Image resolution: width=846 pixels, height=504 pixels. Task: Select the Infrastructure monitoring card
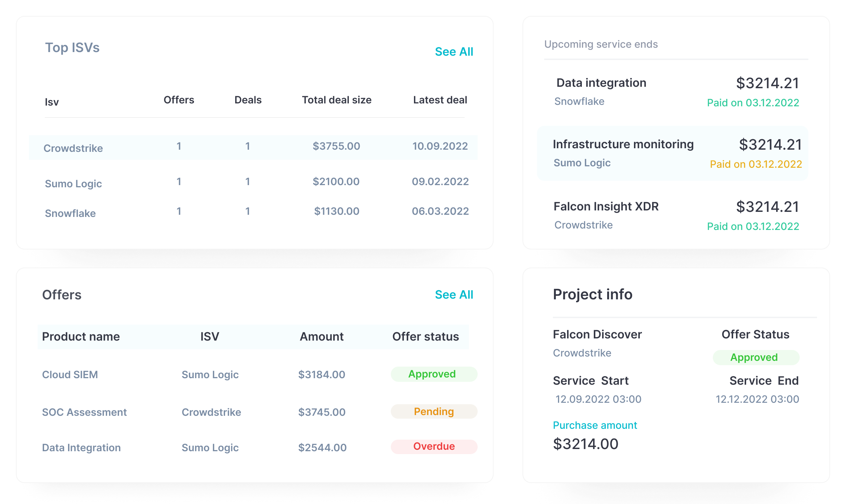[623, 144]
